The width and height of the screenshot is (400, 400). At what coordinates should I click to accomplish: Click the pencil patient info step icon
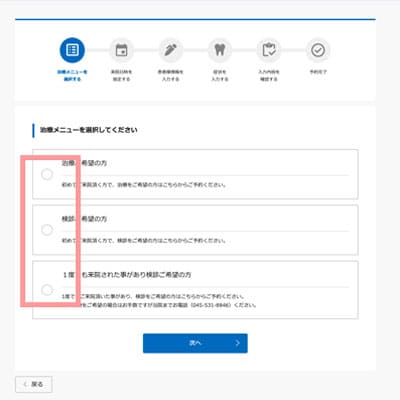pos(170,50)
